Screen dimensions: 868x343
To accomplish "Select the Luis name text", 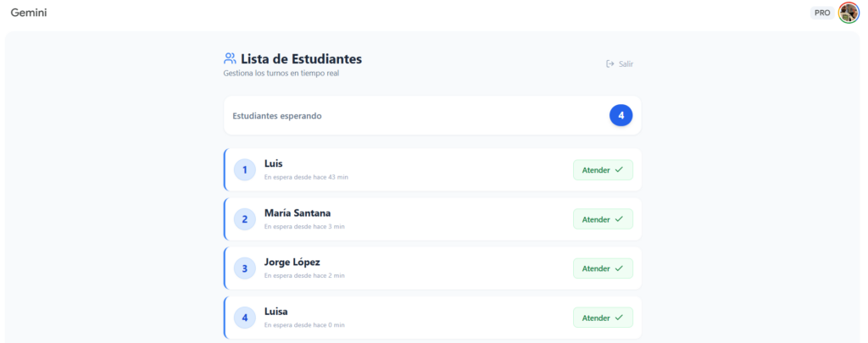I will (274, 163).
